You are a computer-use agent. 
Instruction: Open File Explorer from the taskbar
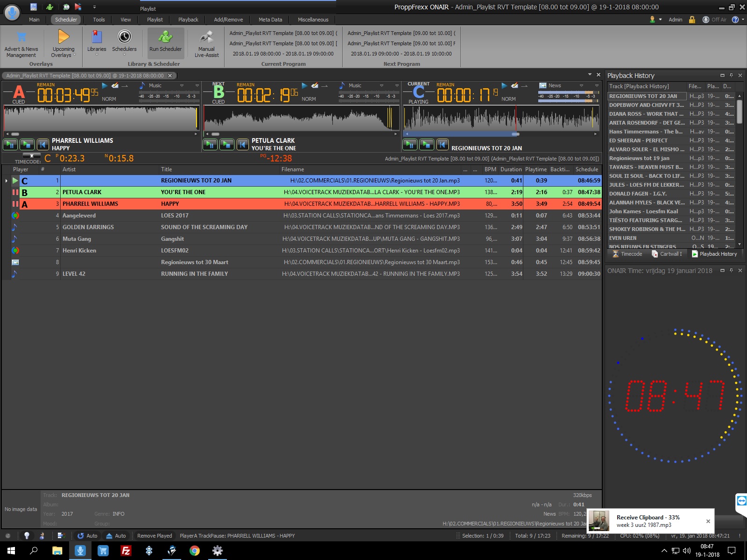point(57,551)
